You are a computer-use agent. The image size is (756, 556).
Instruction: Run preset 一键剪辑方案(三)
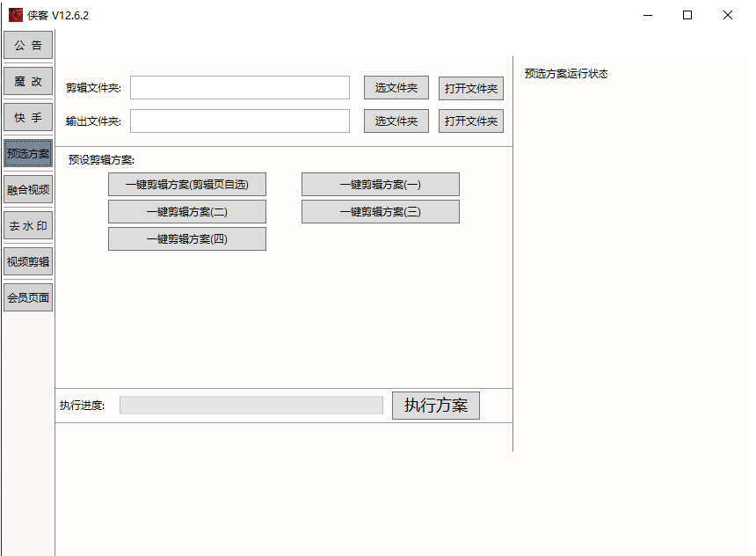(x=380, y=211)
